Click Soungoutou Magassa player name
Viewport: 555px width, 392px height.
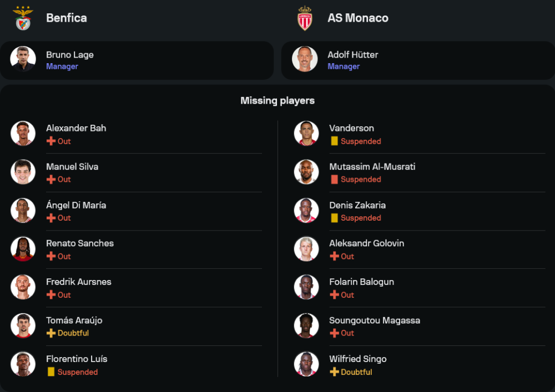coord(375,320)
